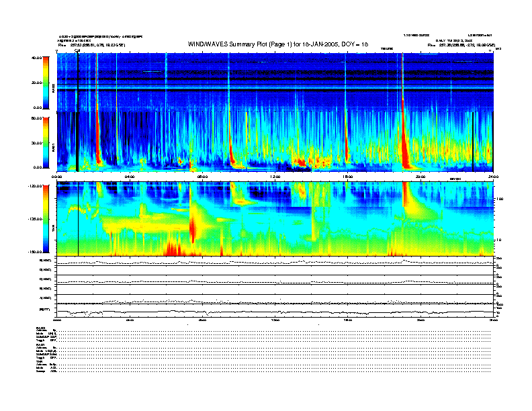Viewport: 532px width, 411px height.
Task: Click the 30.00 label on RAD1 scale
Action: [36, 143]
